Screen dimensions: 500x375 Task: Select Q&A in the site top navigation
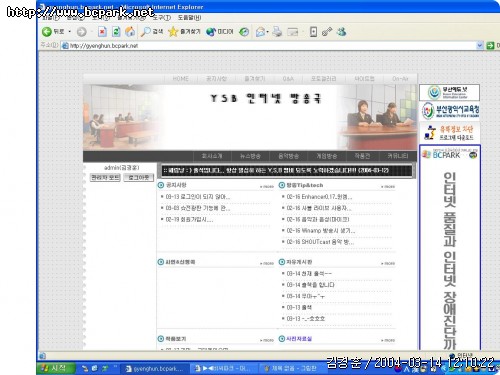[288, 79]
